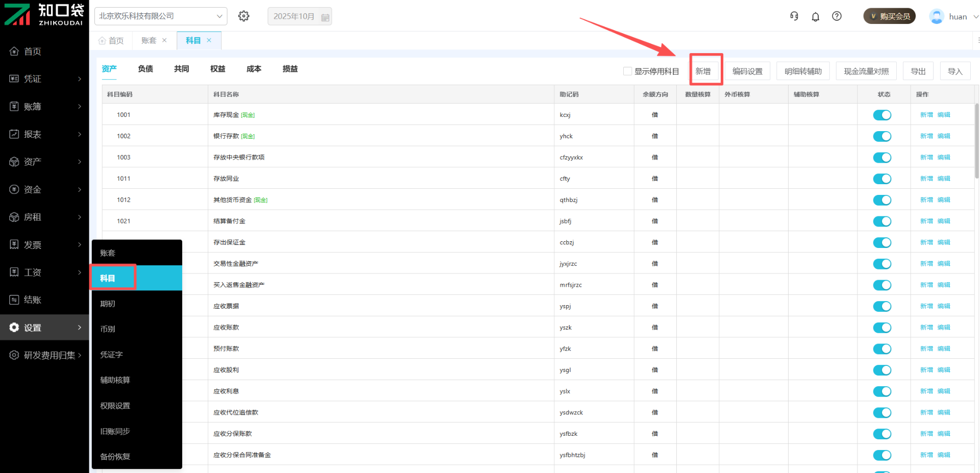Go to 首页 in the left sidebar
Viewport: 980px width, 473px height.
33,52
